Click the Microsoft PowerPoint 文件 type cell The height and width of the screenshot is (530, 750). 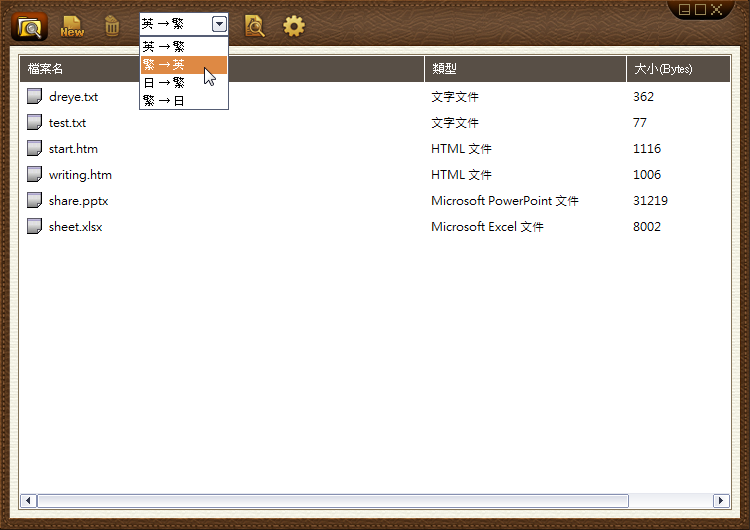pyautogui.click(x=505, y=201)
